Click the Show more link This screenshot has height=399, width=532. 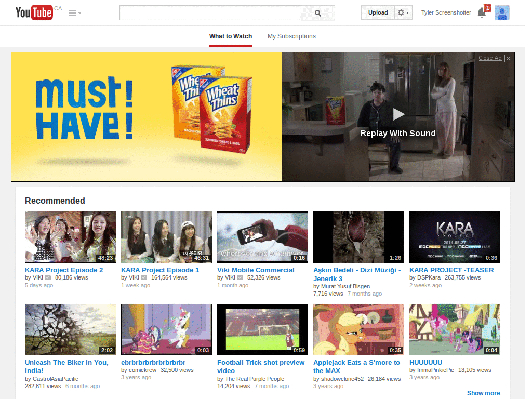(483, 393)
